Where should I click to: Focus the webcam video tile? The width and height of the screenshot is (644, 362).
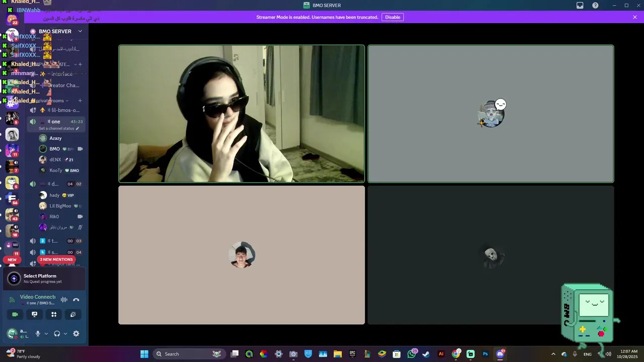point(242,114)
